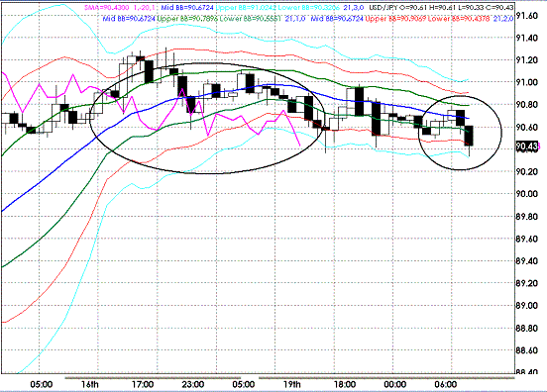Click the 23:00 time axis label
Viewport: 547px width, 392px height.
tap(193, 384)
